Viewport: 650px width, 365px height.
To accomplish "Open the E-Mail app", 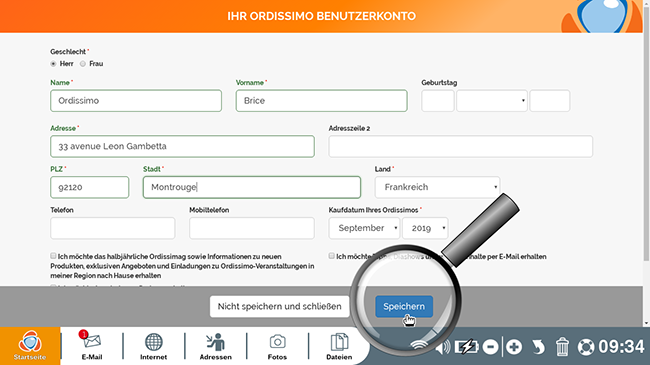I will point(92,345).
